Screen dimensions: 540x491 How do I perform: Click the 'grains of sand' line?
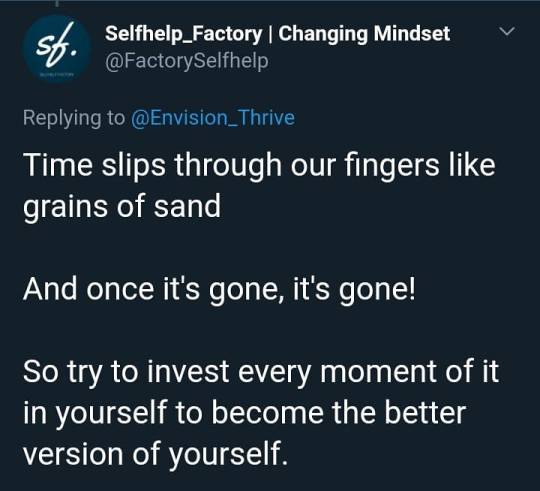[x=122, y=207]
